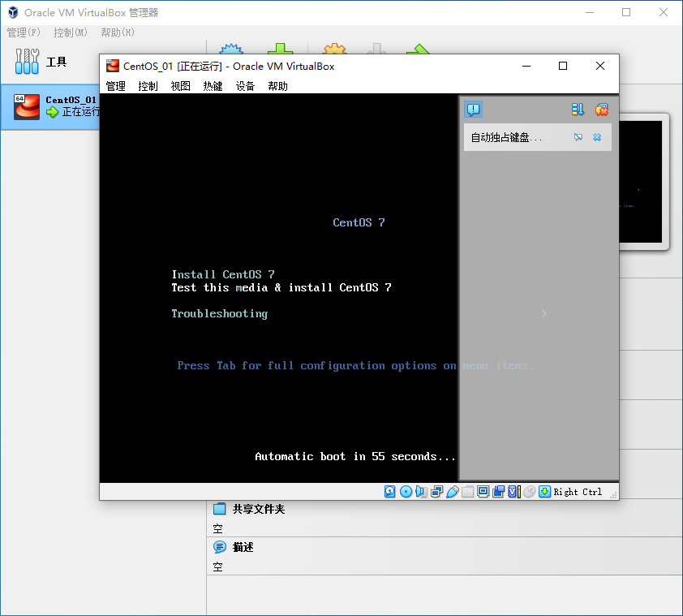Click the recording indicator icon in status bar
683x616 pixels.
pyautogui.click(x=498, y=492)
